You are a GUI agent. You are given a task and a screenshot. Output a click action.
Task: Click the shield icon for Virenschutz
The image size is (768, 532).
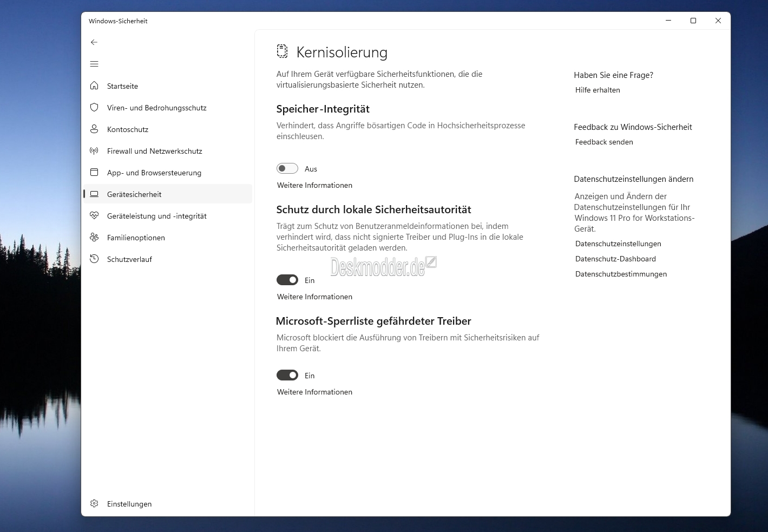coord(94,107)
